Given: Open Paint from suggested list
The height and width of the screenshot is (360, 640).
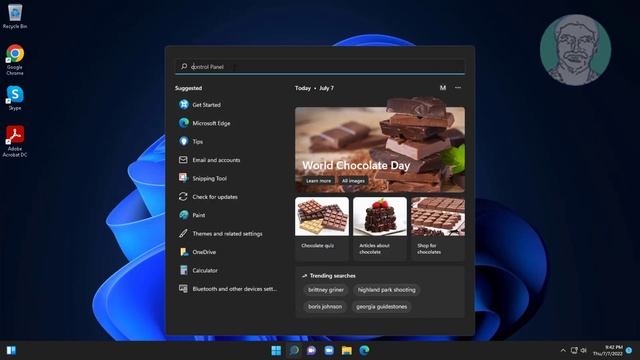Looking at the screenshot, I should [229, 215].
